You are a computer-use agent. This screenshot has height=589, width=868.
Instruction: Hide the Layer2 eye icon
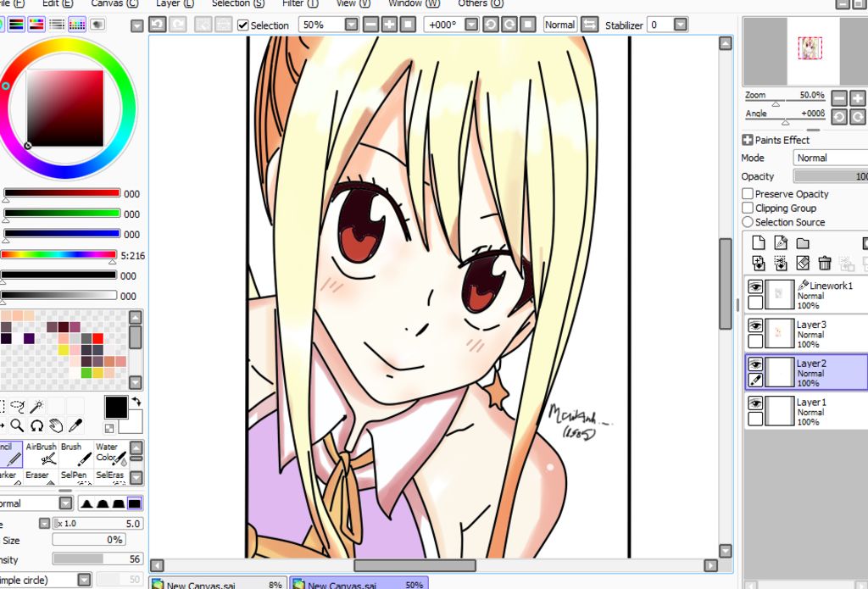pyautogui.click(x=755, y=364)
